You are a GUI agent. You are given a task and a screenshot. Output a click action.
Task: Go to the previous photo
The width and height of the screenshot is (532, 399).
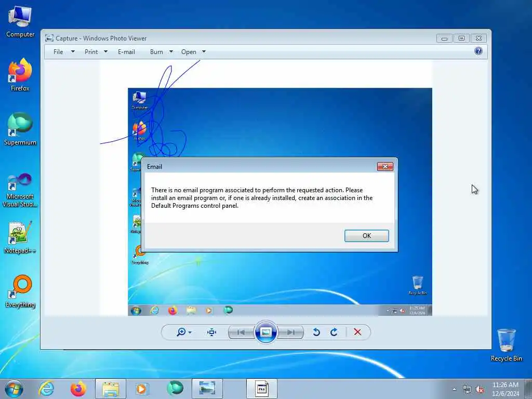click(x=241, y=332)
